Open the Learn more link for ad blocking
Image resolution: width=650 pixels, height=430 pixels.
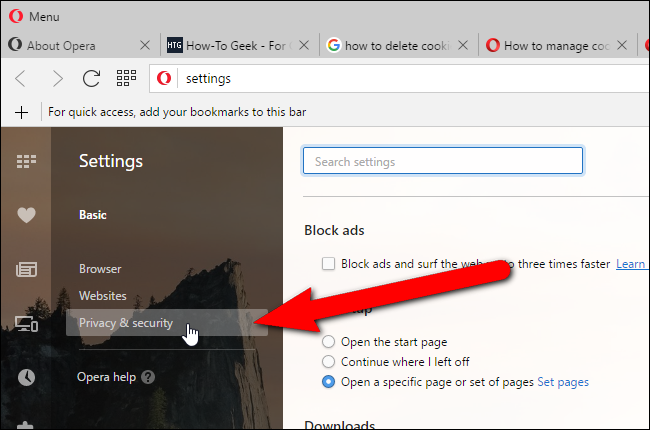click(631, 264)
